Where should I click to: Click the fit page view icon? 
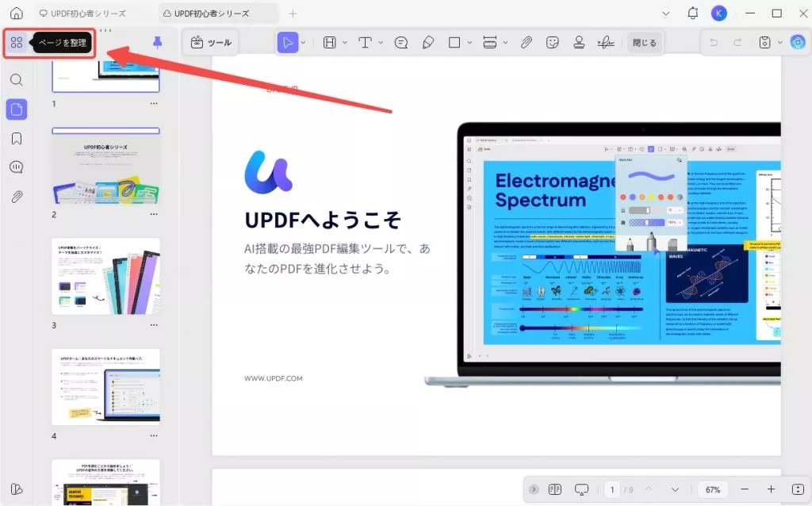(798, 489)
